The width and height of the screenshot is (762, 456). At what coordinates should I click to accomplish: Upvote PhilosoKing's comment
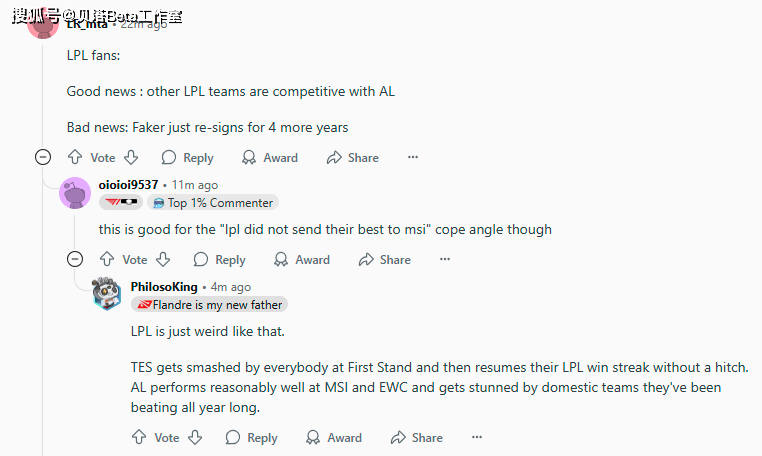point(139,437)
